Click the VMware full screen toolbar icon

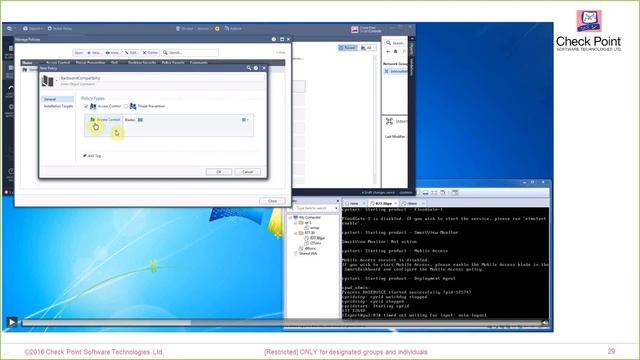[434, 193]
